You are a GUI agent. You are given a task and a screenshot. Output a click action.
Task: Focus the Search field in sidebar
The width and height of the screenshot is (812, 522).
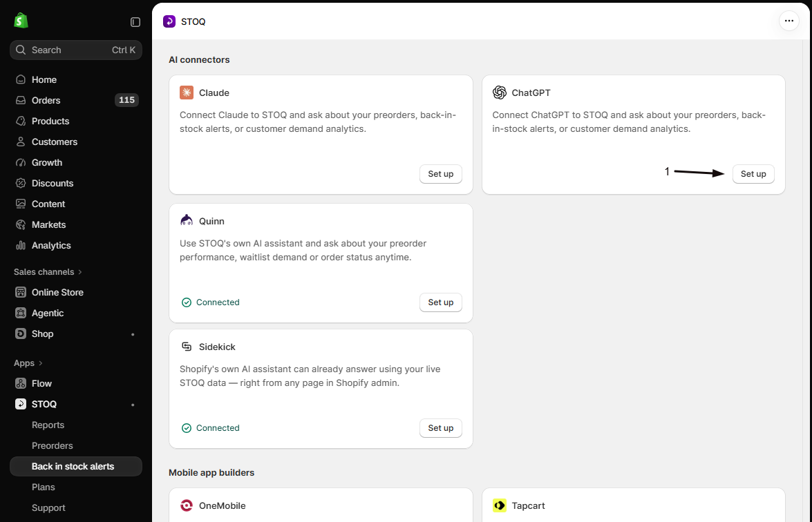tap(75, 50)
